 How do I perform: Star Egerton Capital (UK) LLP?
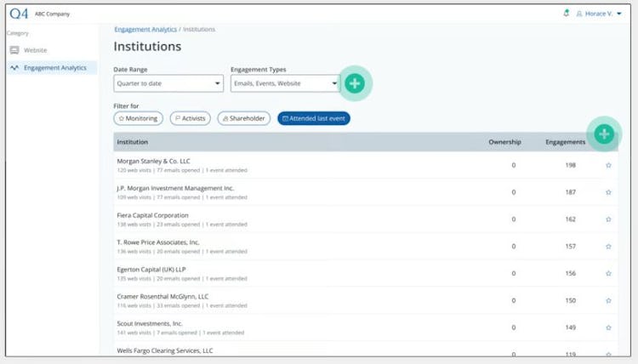point(608,273)
